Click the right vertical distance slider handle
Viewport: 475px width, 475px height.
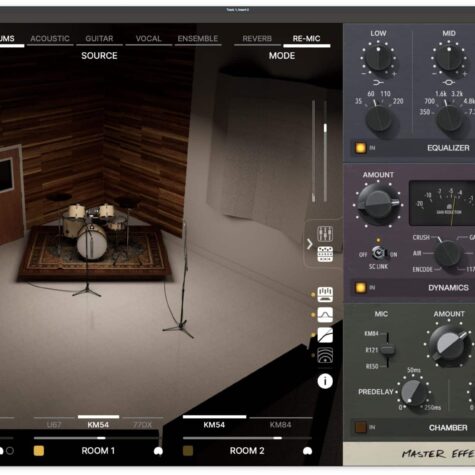click(325, 127)
